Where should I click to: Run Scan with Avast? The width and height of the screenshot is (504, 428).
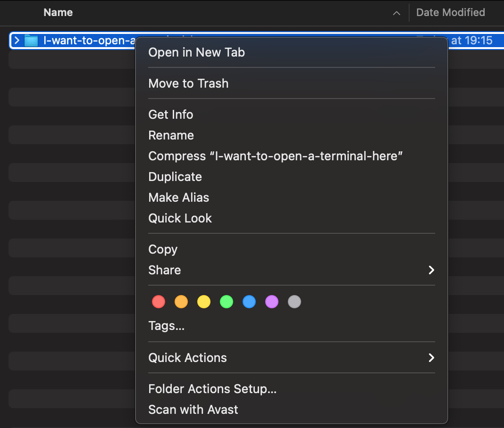(193, 410)
